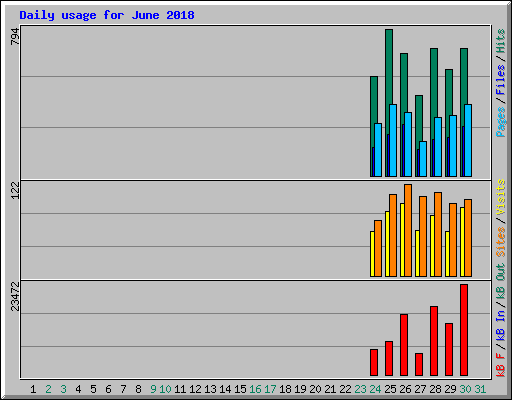This screenshot has width=512, height=400.
Task: Click day 27 on the x-axis
Action: 420,389
